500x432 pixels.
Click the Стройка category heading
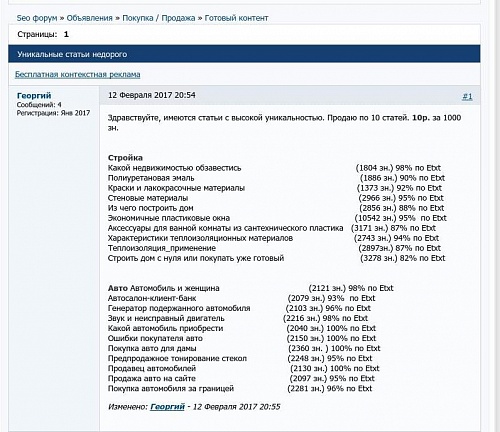[x=125, y=158]
